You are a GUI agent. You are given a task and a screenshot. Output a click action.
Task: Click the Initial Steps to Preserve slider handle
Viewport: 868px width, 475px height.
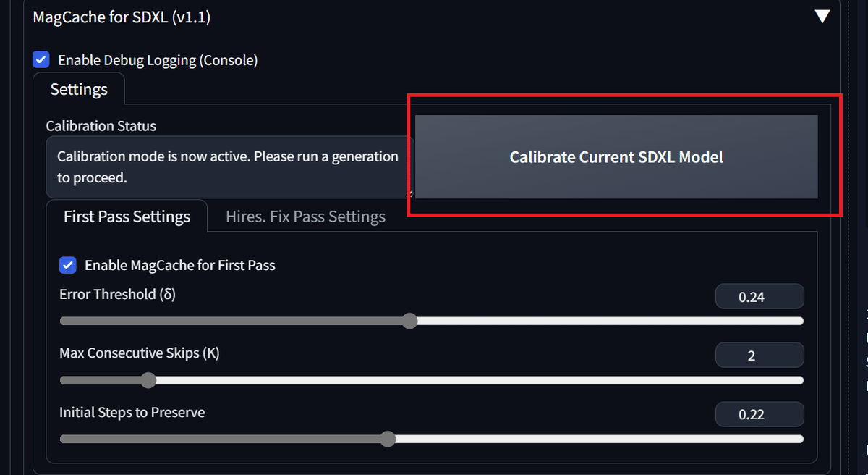click(388, 439)
